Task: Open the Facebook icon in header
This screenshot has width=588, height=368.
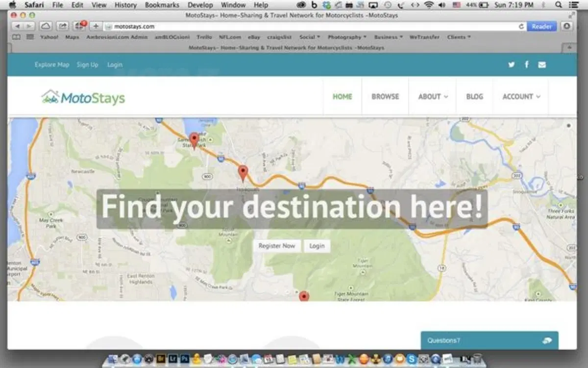Action: click(x=527, y=64)
